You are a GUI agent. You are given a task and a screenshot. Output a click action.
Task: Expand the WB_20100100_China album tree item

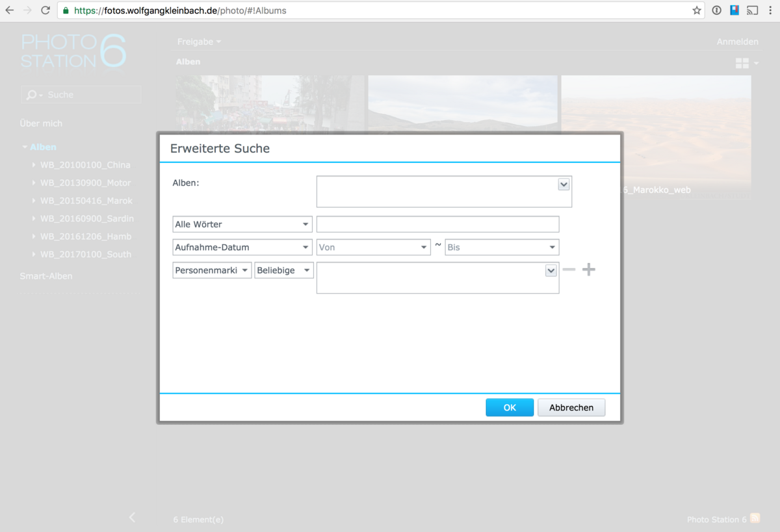coord(34,165)
